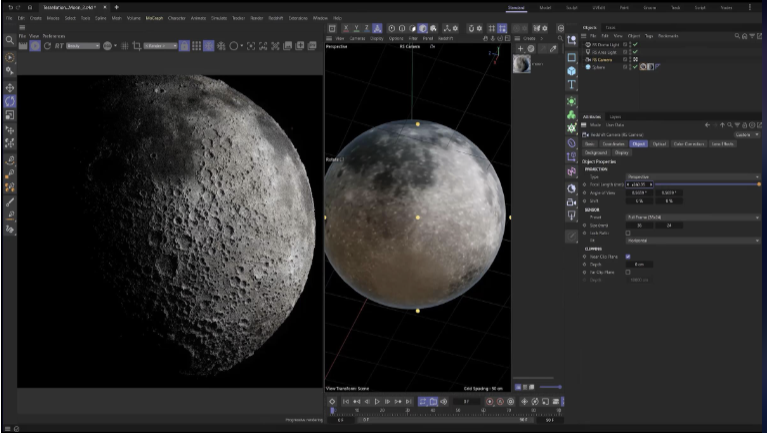Click the search magnifier icon
This screenshot has height=433, width=767.
coord(9,40)
